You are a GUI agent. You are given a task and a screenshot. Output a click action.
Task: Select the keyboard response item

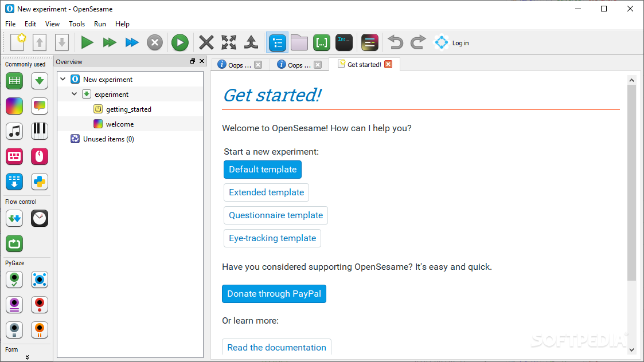pos(14,156)
